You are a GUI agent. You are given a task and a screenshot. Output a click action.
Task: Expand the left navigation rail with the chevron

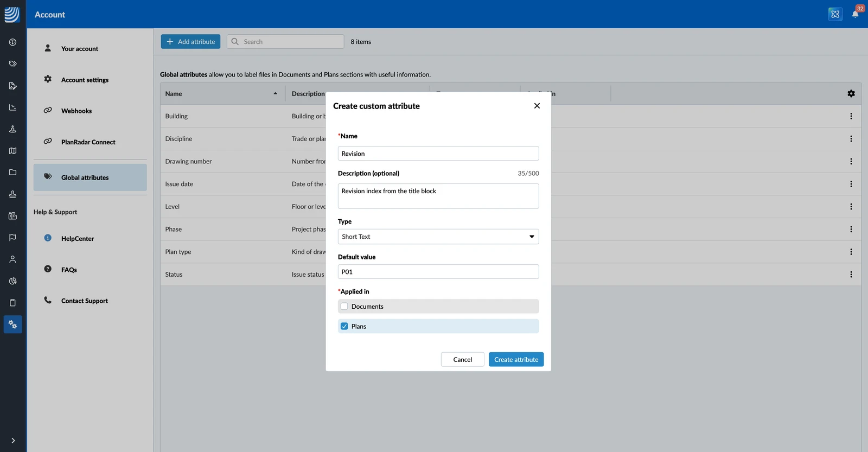coord(13,441)
